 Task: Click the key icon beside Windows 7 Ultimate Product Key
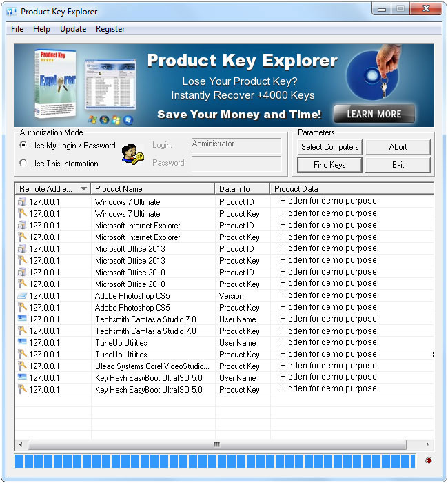21,214
